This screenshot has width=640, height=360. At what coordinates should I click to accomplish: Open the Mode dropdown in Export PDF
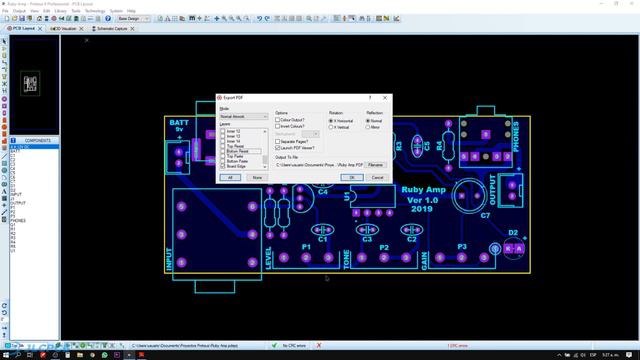[244, 116]
